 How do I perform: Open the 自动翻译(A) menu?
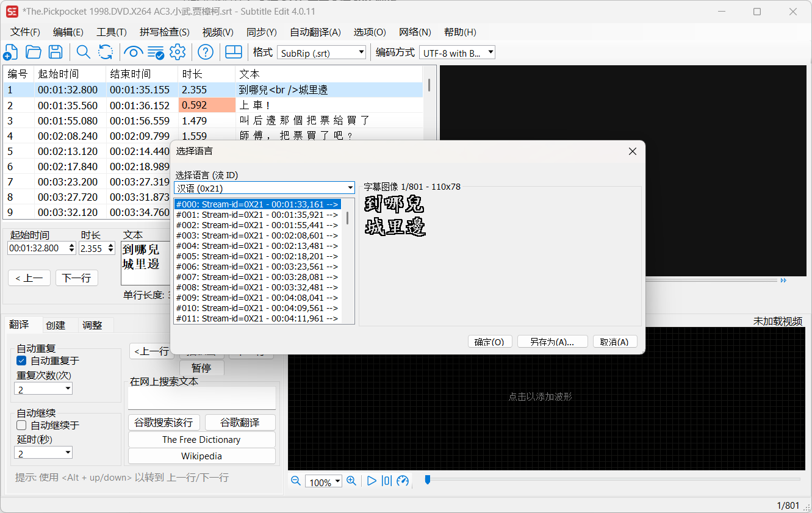point(317,32)
